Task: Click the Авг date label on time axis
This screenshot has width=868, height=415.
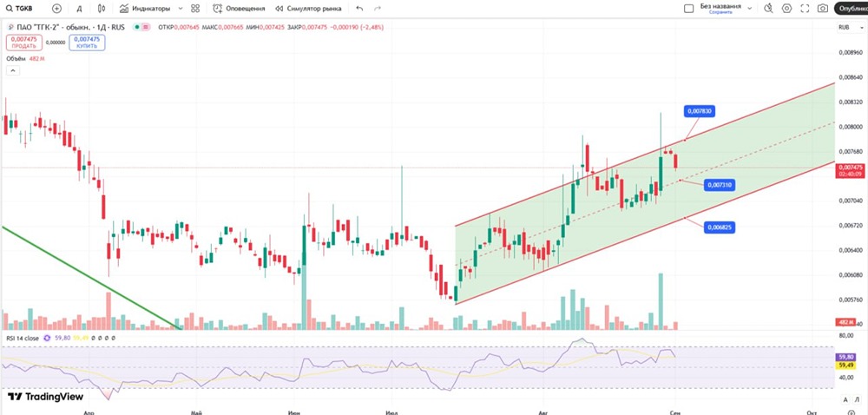Action: 542,412
